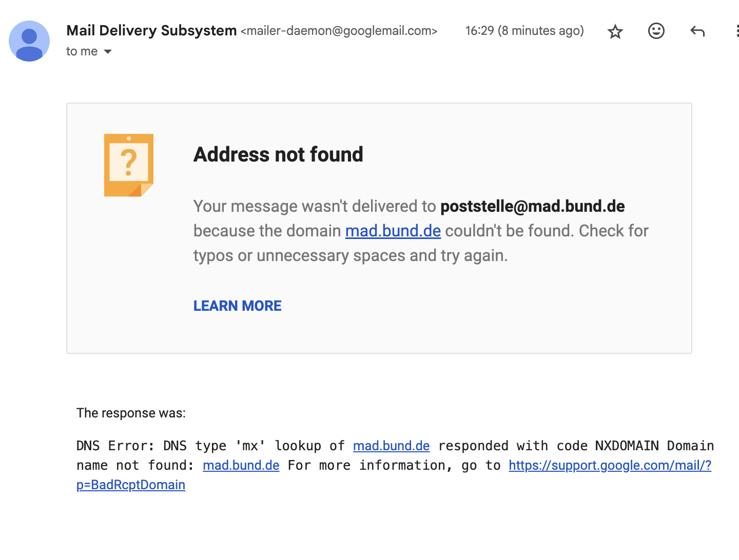This screenshot has width=739, height=560.
Task: Open the support.google.com/mail help link
Action: [x=610, y=465]
